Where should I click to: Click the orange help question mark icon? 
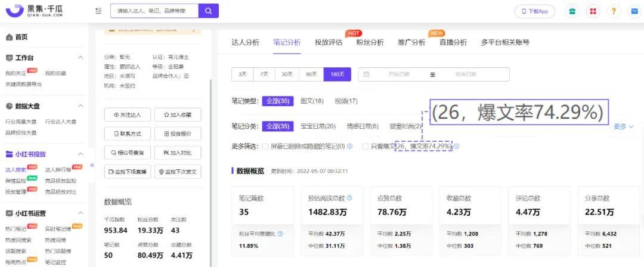(614, 11)
